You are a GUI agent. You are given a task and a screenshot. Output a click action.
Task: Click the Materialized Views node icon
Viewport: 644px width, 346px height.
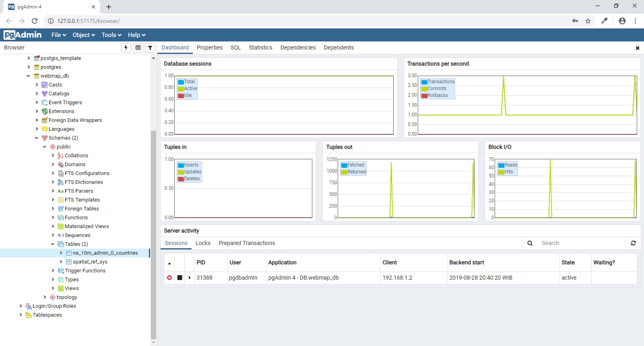[x=61, y=227]
